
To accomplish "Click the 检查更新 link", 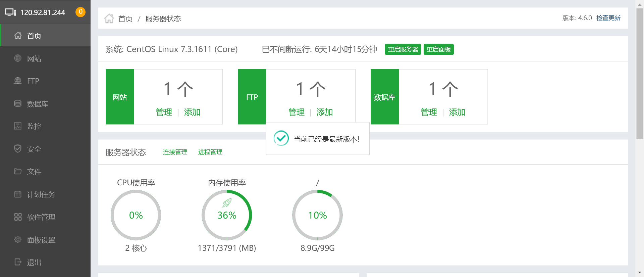I will [608, 18].
